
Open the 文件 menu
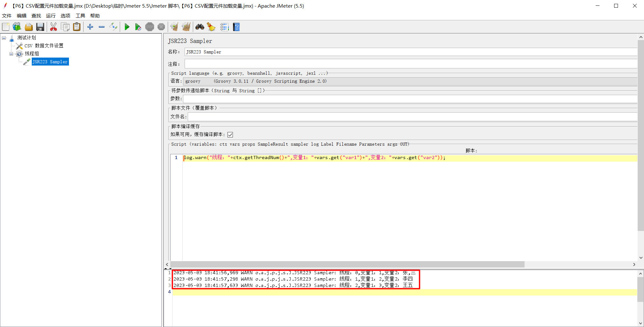point(7,16)
